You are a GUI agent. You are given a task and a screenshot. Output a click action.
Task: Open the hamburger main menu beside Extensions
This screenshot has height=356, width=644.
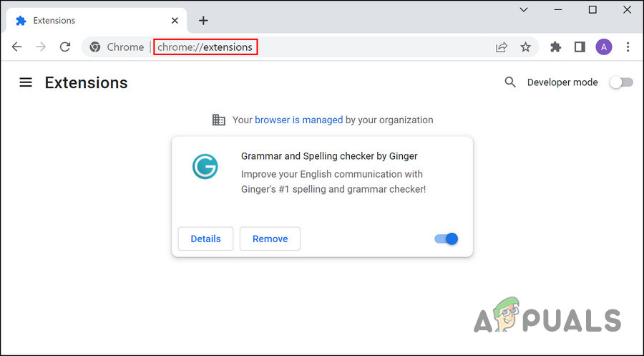26,82
